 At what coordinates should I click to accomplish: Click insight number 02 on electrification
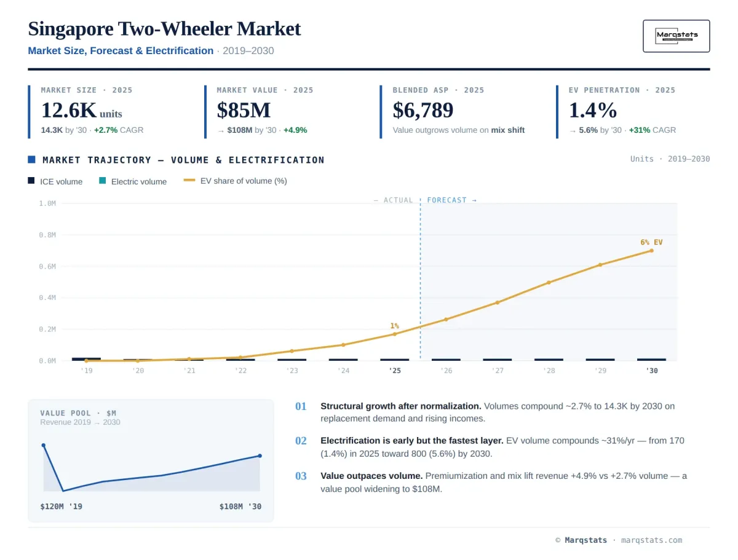pos(301,441)
